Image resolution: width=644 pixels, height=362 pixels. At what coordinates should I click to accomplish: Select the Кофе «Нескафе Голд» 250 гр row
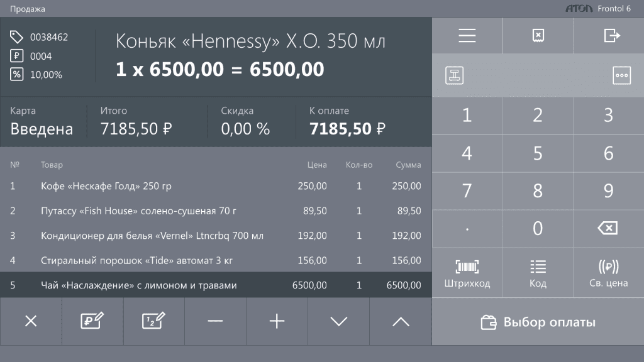click(x=216, y=186)
